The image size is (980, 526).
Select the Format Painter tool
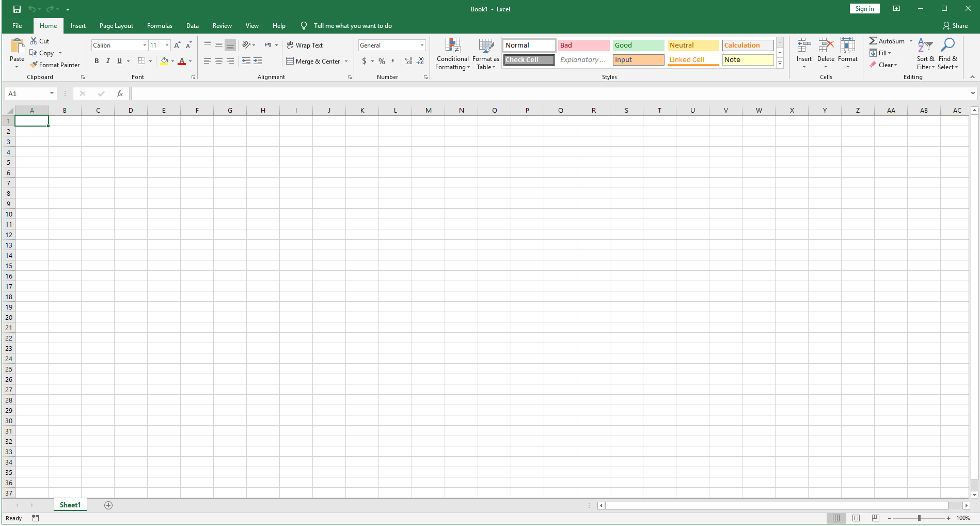55,65
